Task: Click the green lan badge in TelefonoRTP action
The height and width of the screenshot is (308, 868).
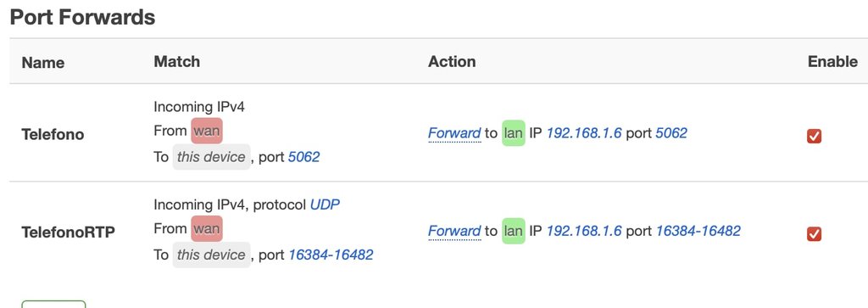Action: 513,231
